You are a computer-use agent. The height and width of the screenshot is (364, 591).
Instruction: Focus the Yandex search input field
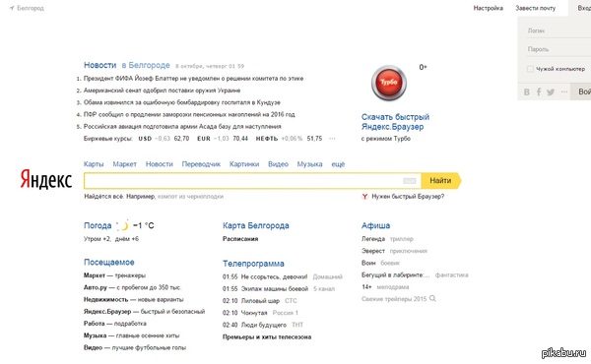point(243,181)
